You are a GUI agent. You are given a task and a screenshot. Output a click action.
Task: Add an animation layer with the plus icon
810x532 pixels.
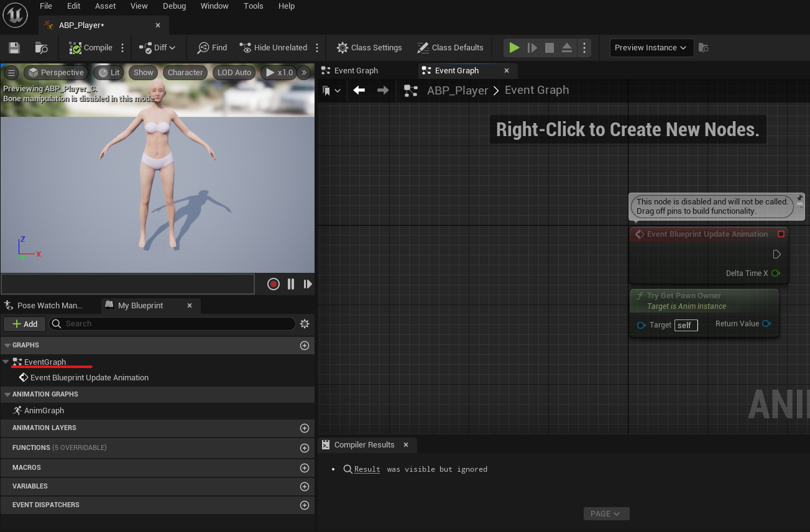pyautogui.click(x=305, y=428)
